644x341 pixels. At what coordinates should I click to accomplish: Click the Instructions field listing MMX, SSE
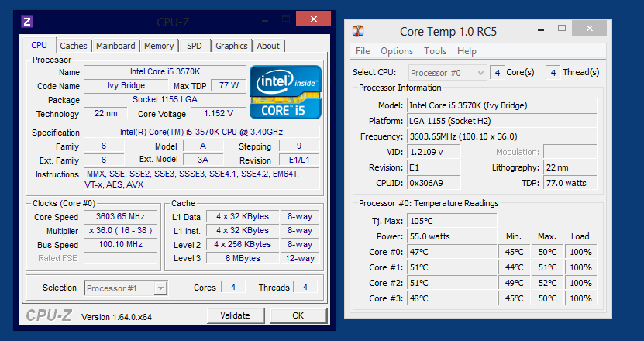(x=201, y=179)
